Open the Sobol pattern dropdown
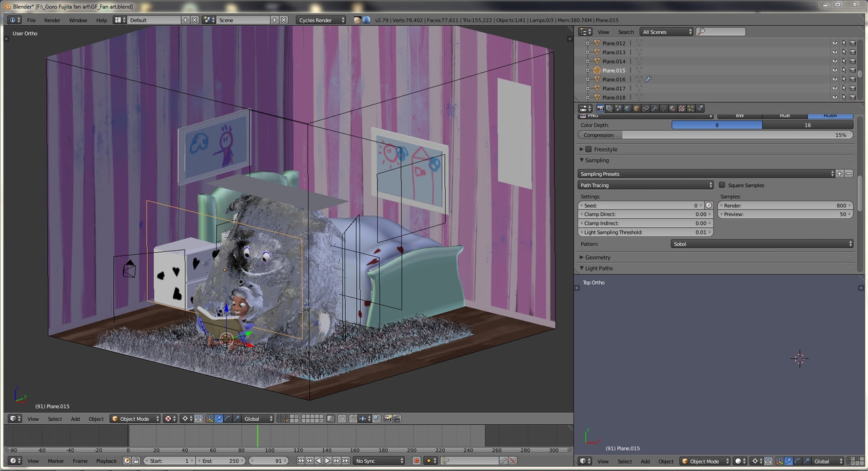Image resolution: width=868 pixels, height=471 pixels. click(762, 244)
